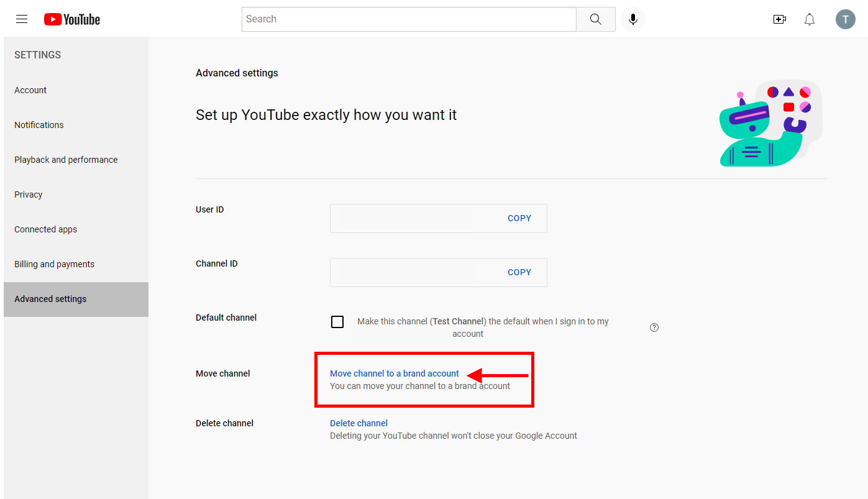
Task: Click the 'Delete channel' row label
Action: tap(224, 423)
